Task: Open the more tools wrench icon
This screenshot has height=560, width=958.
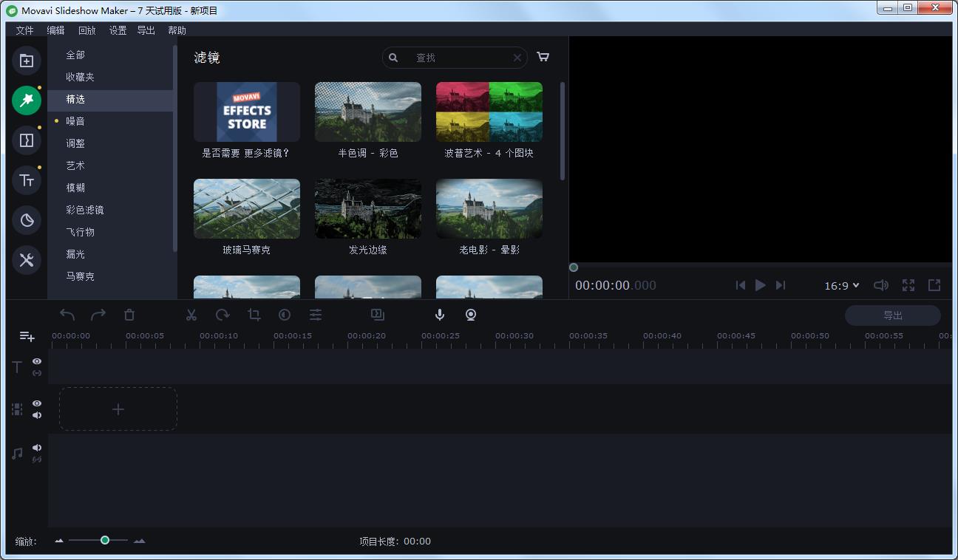Action: (x=27, y=260)
